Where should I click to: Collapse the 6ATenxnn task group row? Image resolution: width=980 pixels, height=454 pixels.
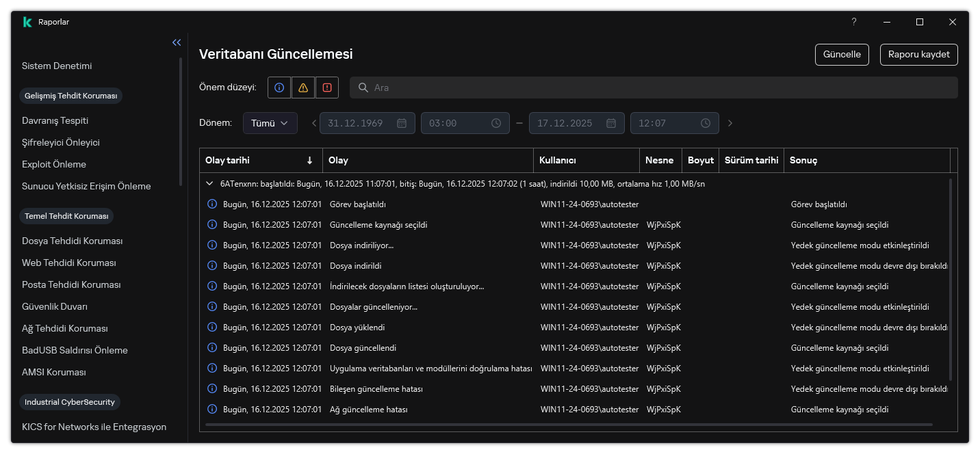pyautogui.click(x=209, y=184)
